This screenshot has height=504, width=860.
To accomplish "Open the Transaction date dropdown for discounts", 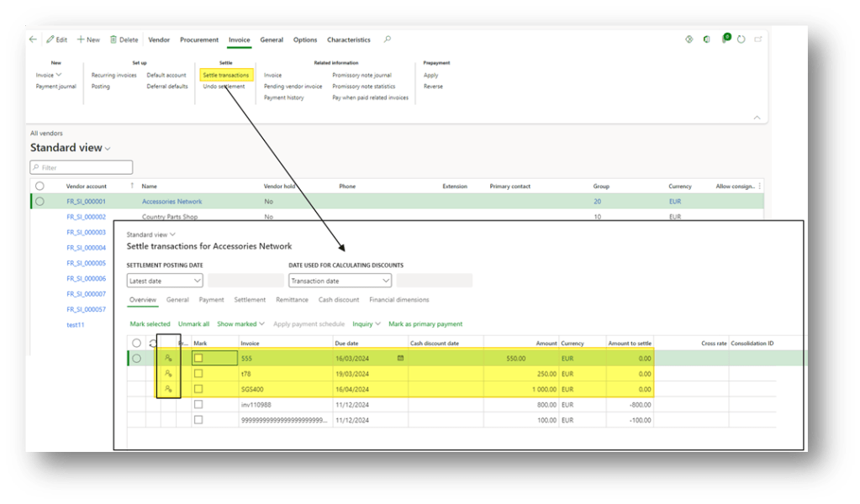I will 340,281.
